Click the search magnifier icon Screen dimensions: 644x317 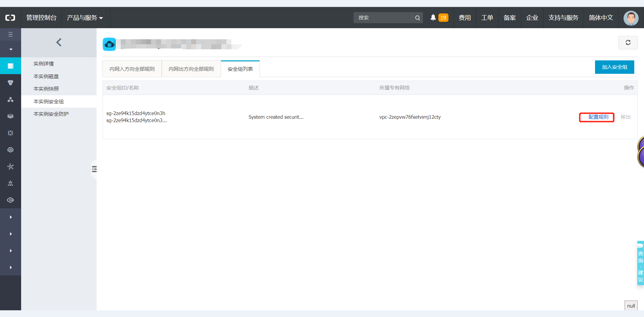click(418, 18)
